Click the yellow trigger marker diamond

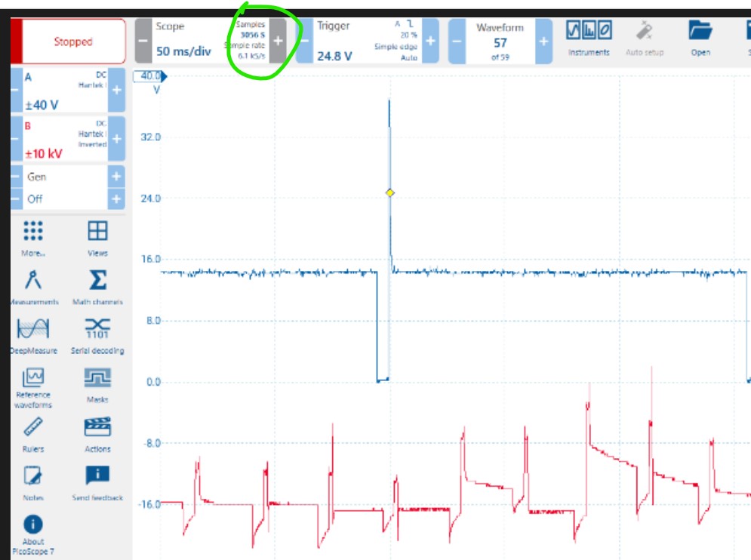(x=389, y=193)
